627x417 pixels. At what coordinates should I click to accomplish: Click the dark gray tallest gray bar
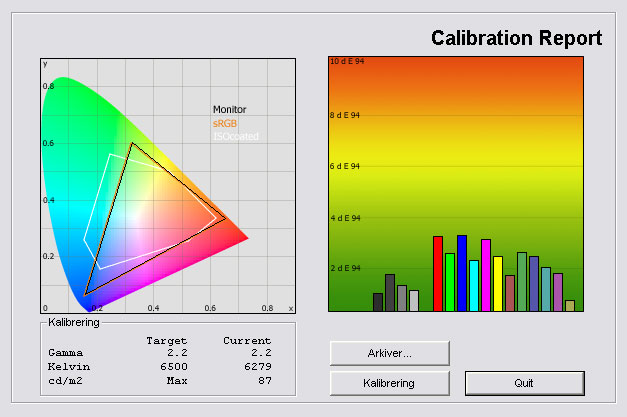click(x=390, y=293)
